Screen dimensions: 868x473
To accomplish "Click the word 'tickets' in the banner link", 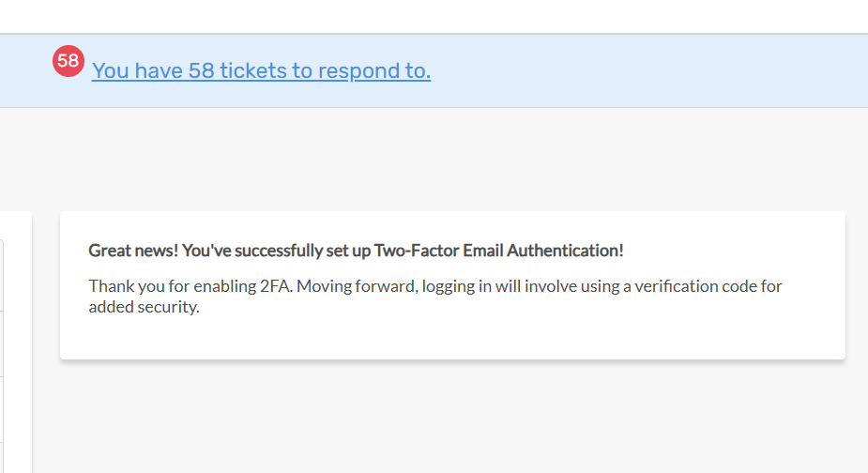I will click(x=248, y=70).
